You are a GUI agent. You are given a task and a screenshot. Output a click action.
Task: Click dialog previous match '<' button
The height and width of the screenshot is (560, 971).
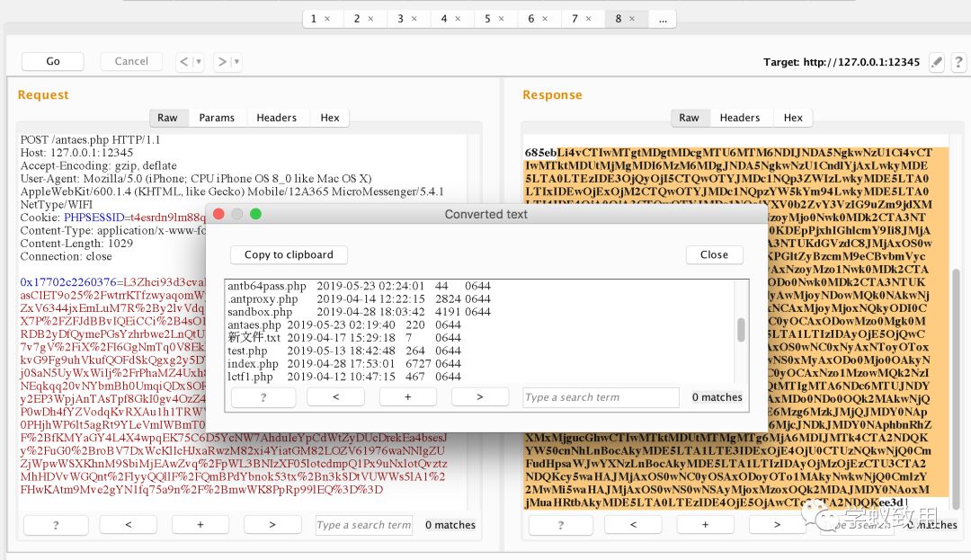tap(335, 397)
